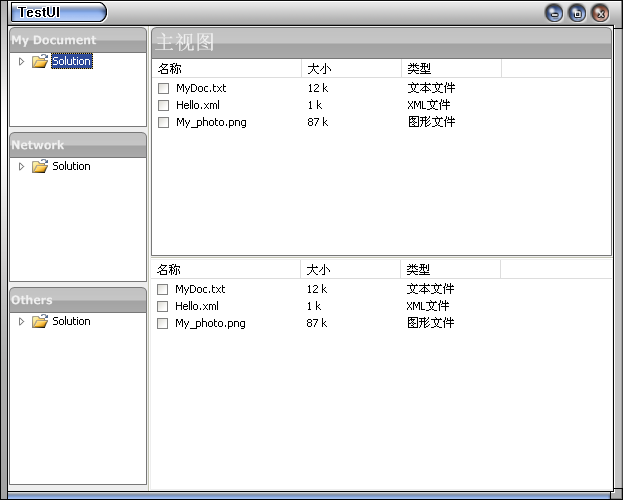Click 87 k size in upper list
Image resolution: width=623 pixels, height=500 pixels.
coord(318,122)
